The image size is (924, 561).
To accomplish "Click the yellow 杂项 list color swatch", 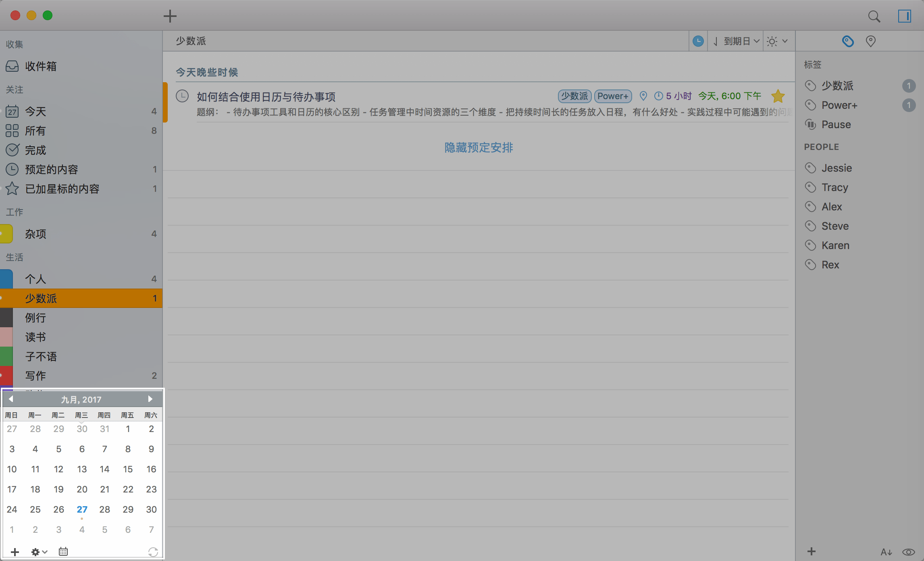I will 6,234.
